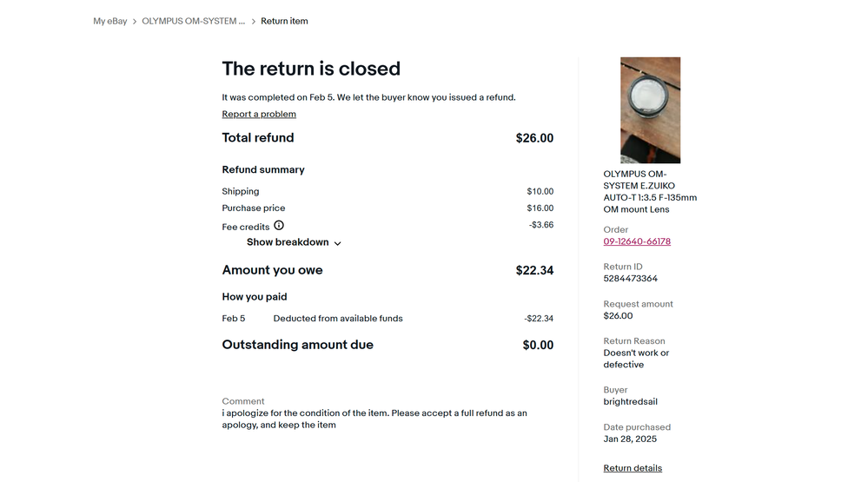Image resolution: width=868 pixels, height=482 pixels.
Task: Click the Fee credits info icon
Action: click(x=279, y=225)
